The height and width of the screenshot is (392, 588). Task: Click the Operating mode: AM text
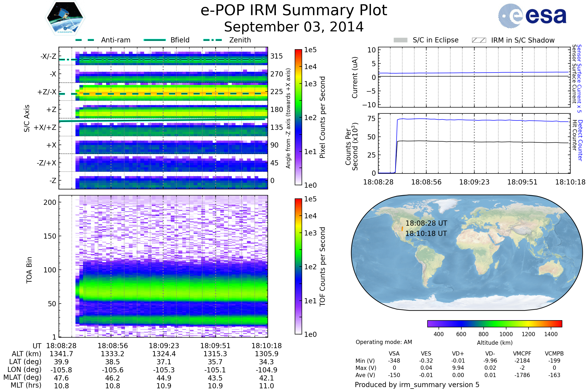(x=384, y=342)
